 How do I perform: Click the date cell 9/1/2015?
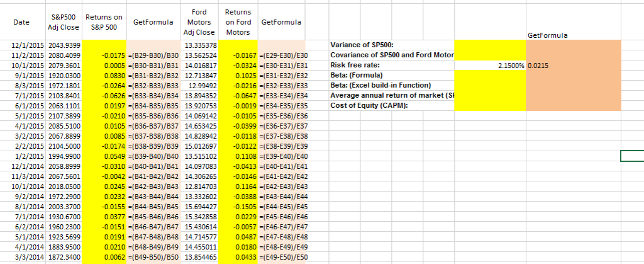pos(24,75)
